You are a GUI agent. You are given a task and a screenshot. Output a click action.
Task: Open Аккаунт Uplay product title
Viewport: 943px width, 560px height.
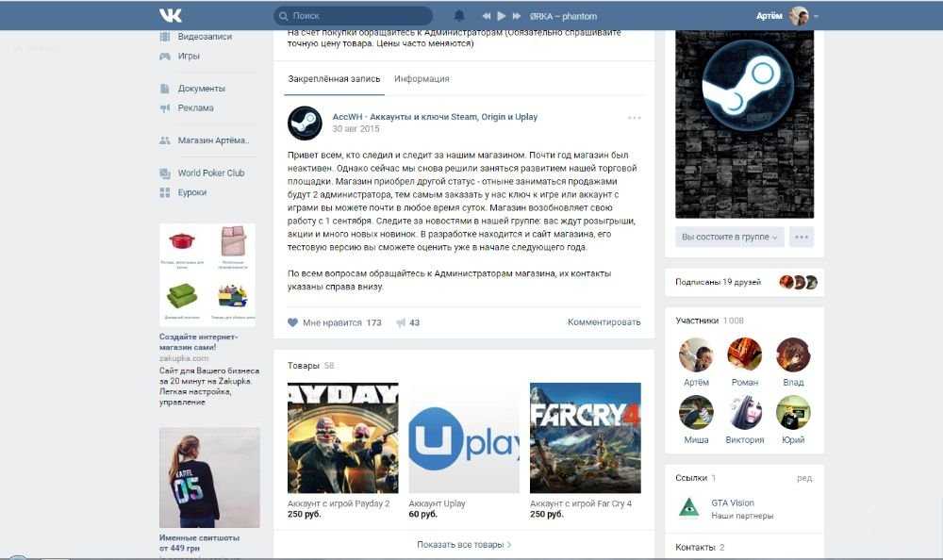tap(438, 503)
